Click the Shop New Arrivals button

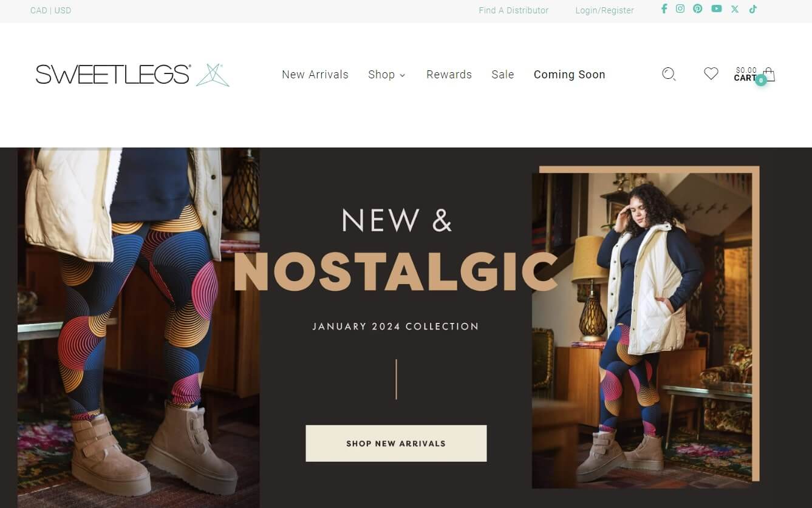pyautogui.click(x=396, y=443)
